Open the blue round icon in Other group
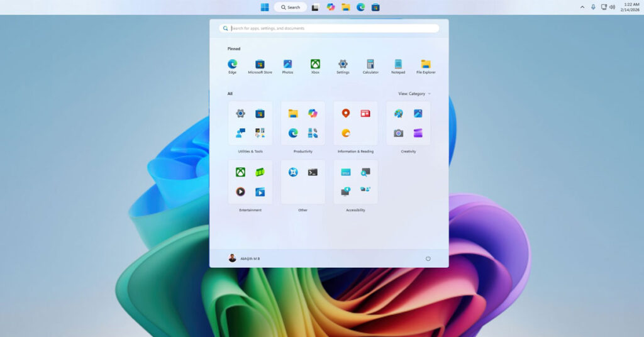Screen dimensions: 644x337 (x=293, y=172)
